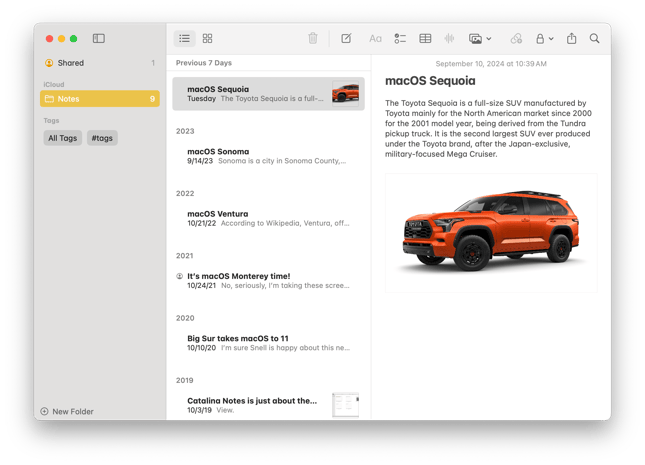
Task: Record audio with waveform icon
Action: pyautogui.click(x=449, y=39)
